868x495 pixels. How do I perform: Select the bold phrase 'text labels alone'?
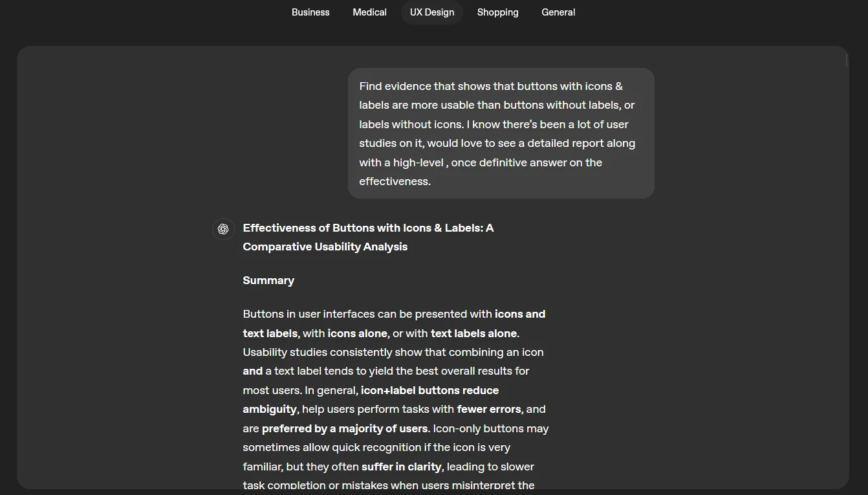click(473, 333)
